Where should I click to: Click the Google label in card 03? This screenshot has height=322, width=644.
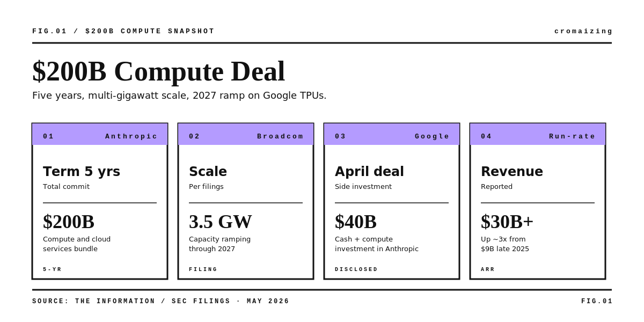pyautogui.click(x=432, y=136)
